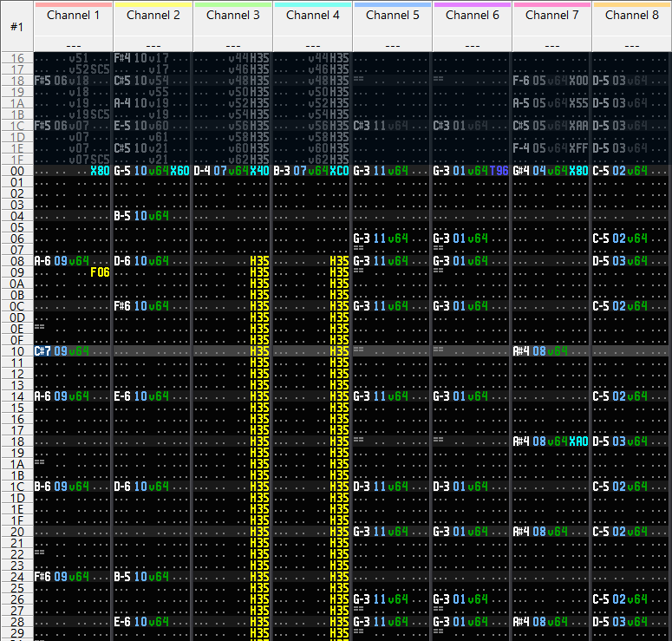Select the D-3 note in Channel 5
Viewport: 672px width, 641px height.
(362, 487)
